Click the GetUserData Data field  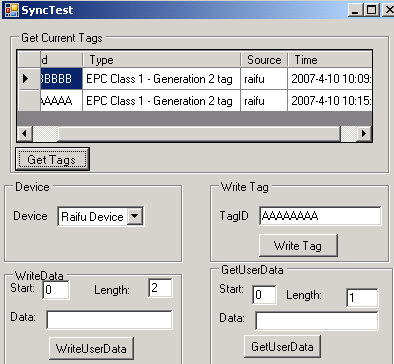pos(317,321)
